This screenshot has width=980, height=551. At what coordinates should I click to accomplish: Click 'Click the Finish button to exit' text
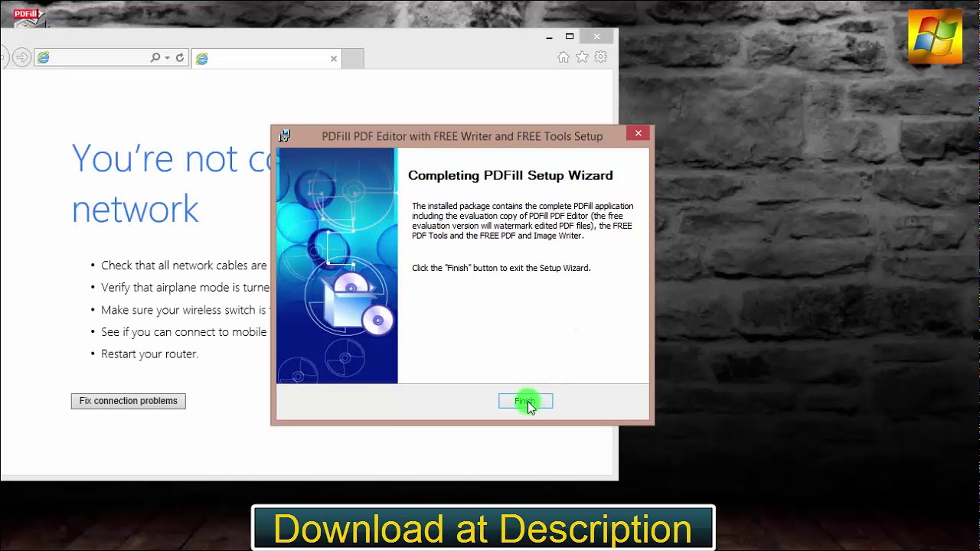(x=501, y=268)
